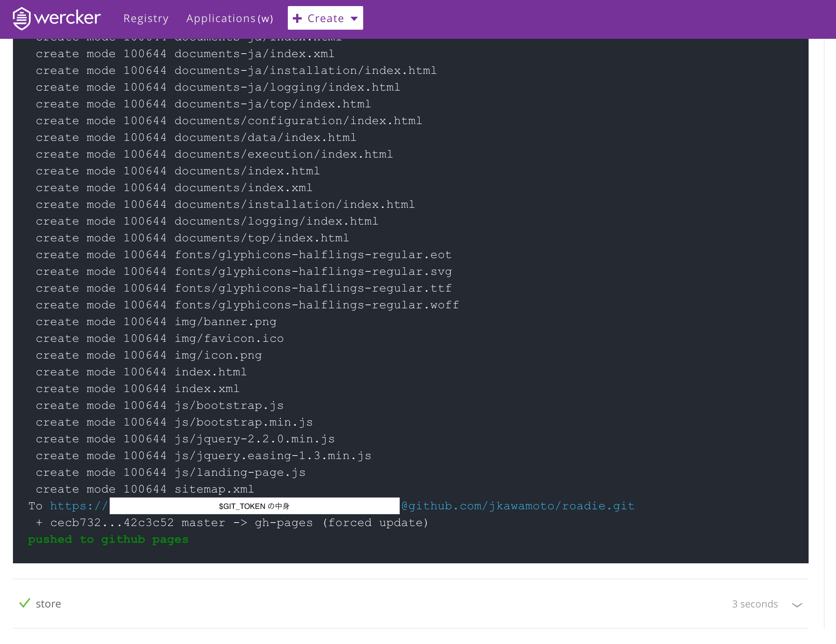Screen dimensions: 836x644
Task: Click the js/landing-page.js log entry
Action: click(x=170, y=472)
